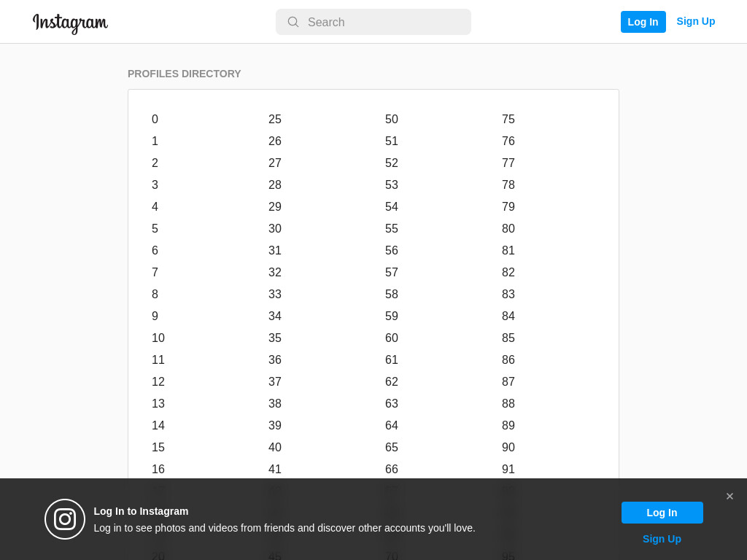Open Sign Up link in bottom banner
This screenshot has height=560, width=747.
[662, 539]
